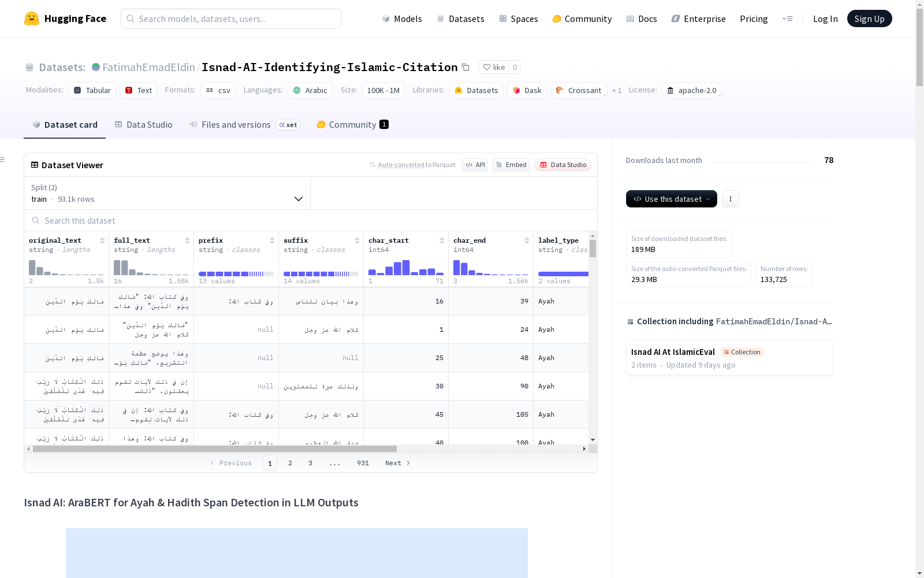Click the label_type classes distribution bar
Viewport: 924px width, 578px height.
point(563,274)
